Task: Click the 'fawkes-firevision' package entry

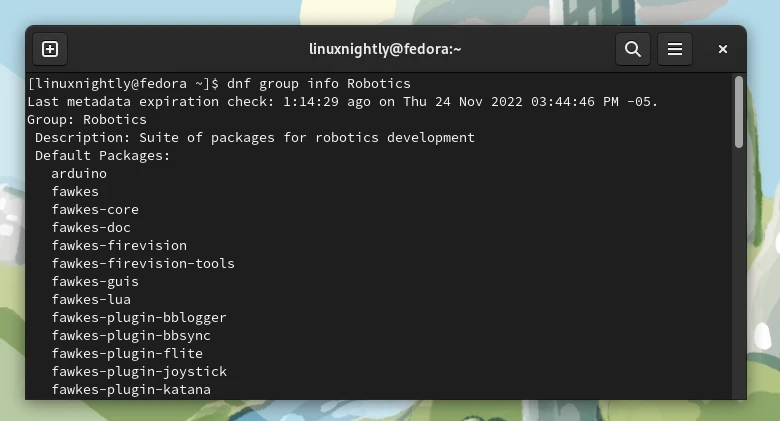Action: click(x=119, y=245)
